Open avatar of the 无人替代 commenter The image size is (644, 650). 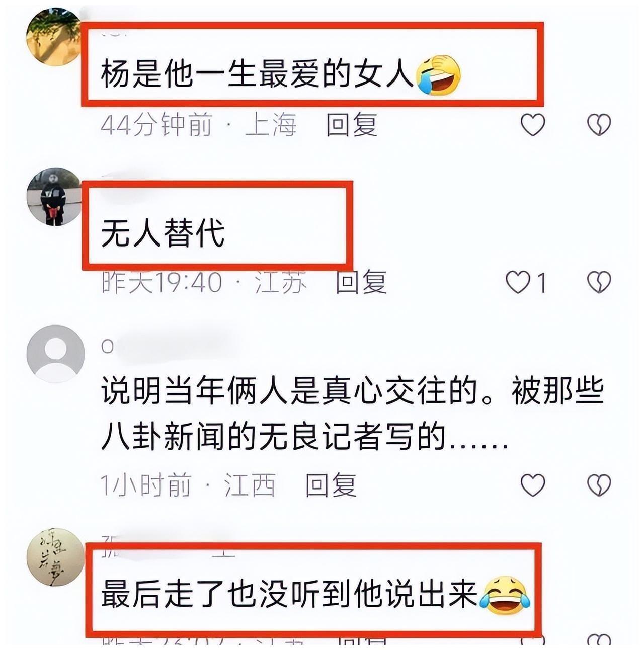(53, 196)
